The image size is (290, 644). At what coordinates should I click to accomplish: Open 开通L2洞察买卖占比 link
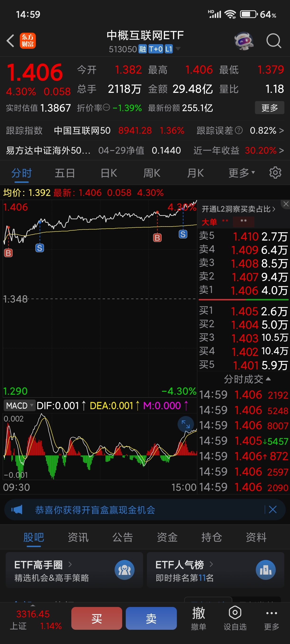(238, 209)
